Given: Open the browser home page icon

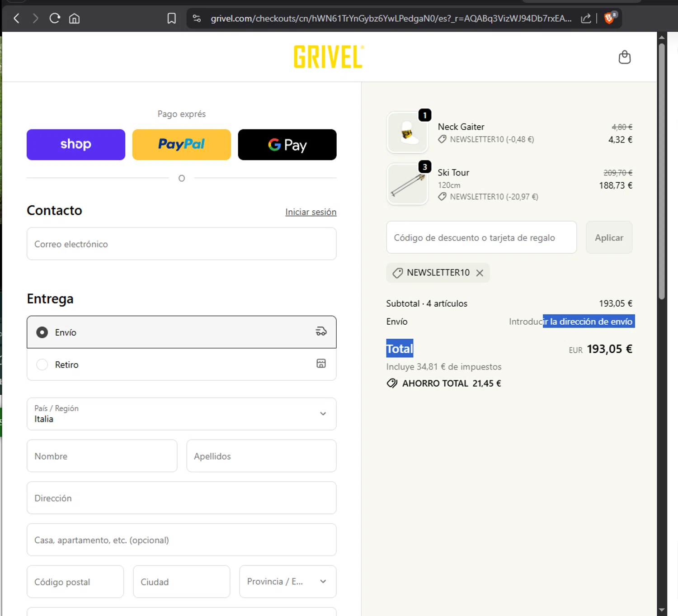Looking at the screenshot, I should point(74,19).
